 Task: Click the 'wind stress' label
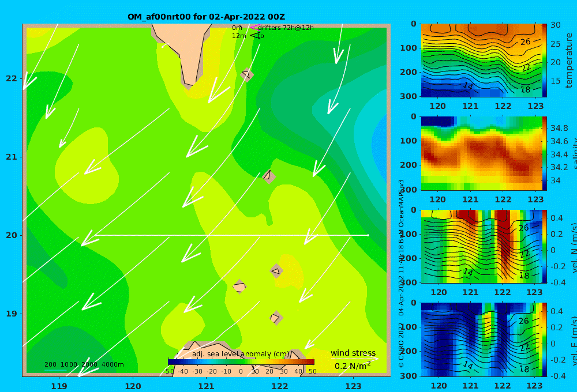tap(353, 353)
